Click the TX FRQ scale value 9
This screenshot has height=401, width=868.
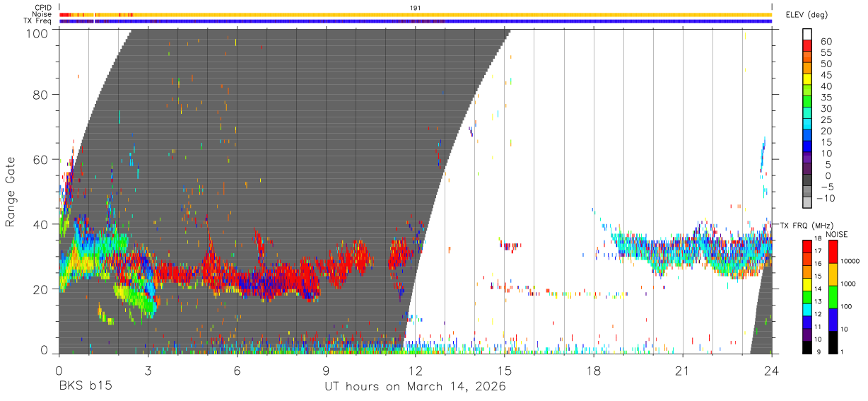[x=818, y=351]
